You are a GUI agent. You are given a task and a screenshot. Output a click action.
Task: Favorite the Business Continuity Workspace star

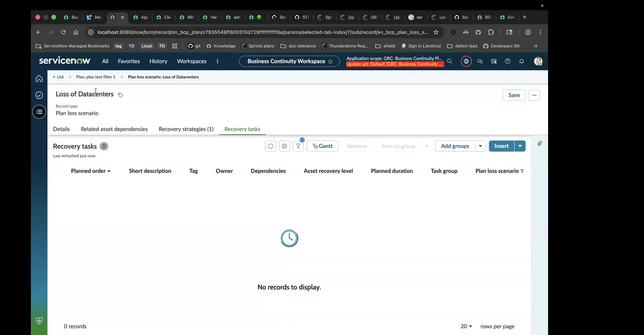330,61
